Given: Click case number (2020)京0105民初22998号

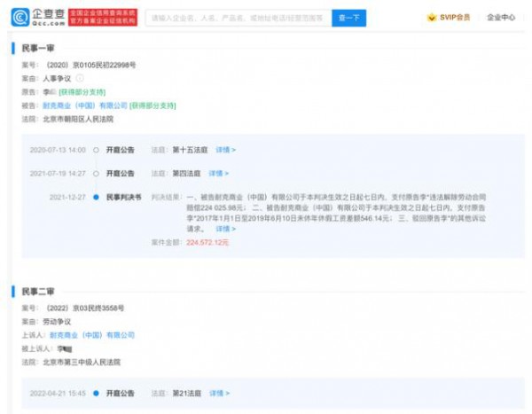Looking at the screenshot, I should (x=90, y=65).
